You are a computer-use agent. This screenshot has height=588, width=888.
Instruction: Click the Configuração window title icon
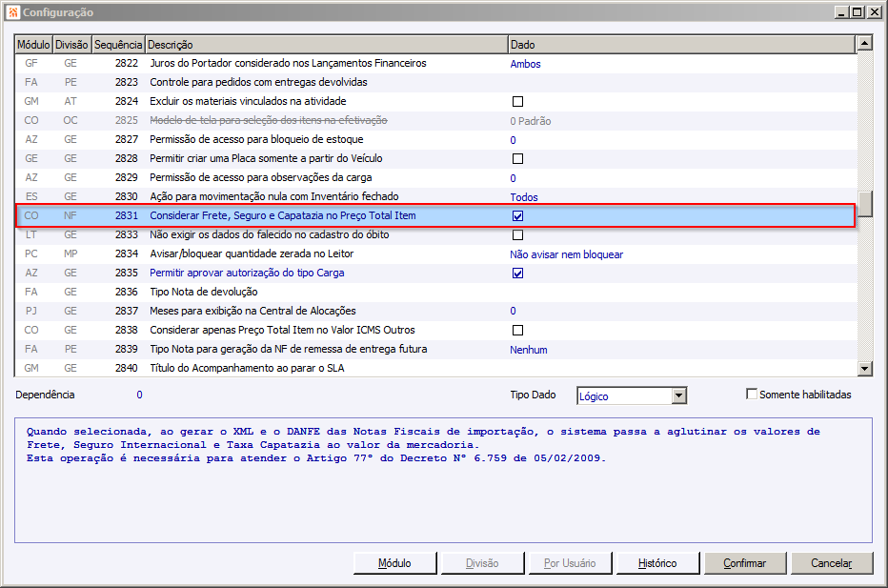pyautogui.click(x=13, y=11)
